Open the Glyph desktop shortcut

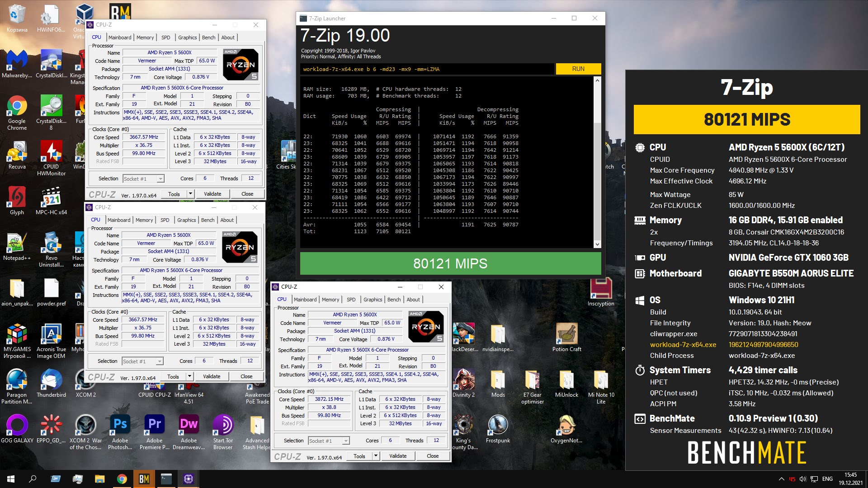click(x=17, y=201)
